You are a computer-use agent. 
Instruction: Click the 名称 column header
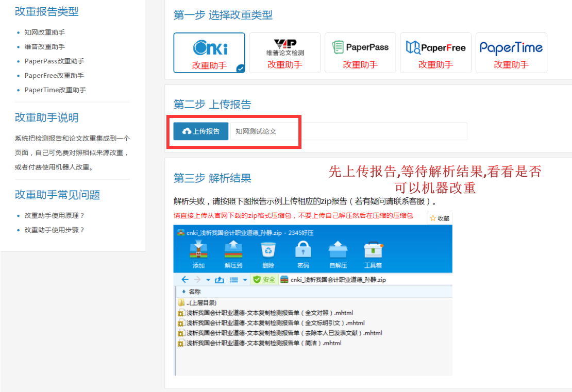click(194, 292)
